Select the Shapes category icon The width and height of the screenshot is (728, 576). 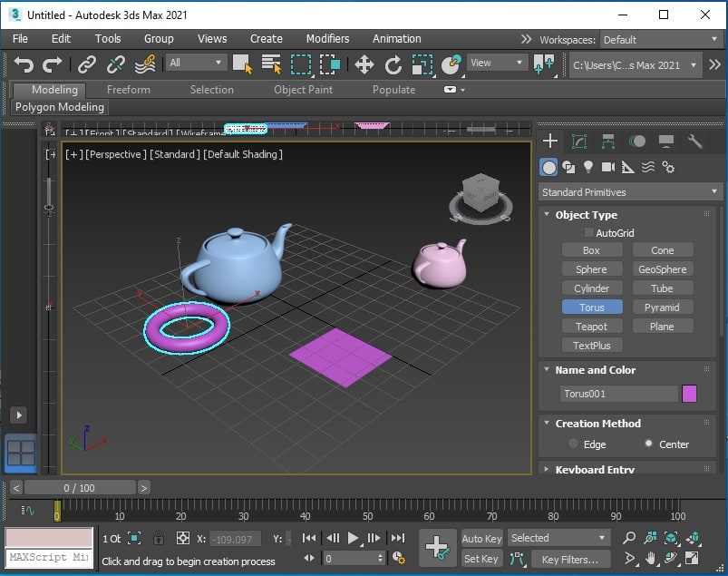pyautogui.click(x=568, y=167)
